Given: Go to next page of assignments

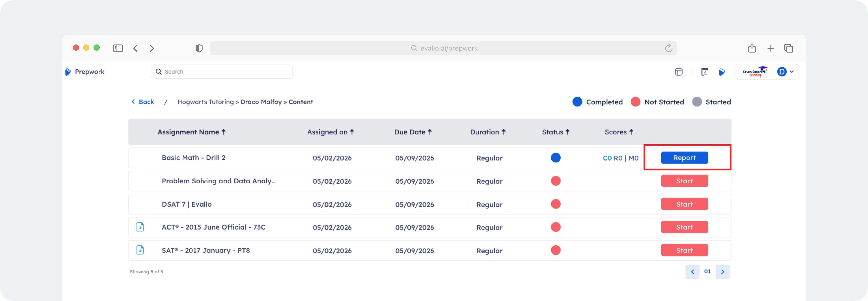Looking at the screenshot, I should click(x=723, y=272).
